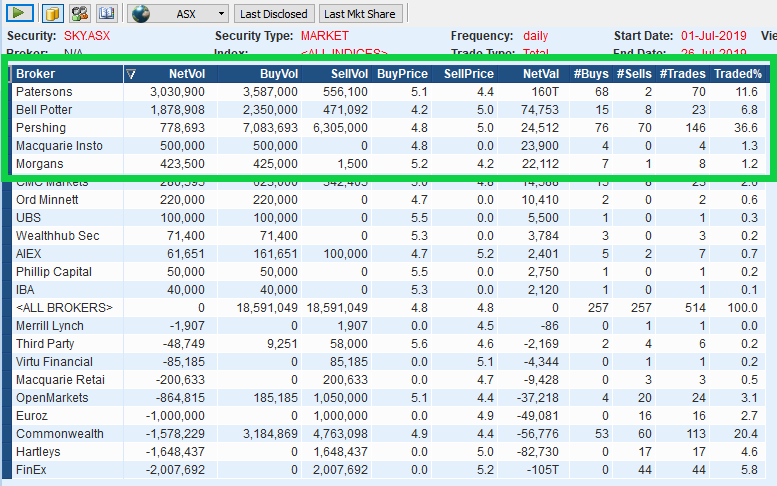
Task: Click Bell Potter NetVal 74,753
Action: tap(540, 109)
